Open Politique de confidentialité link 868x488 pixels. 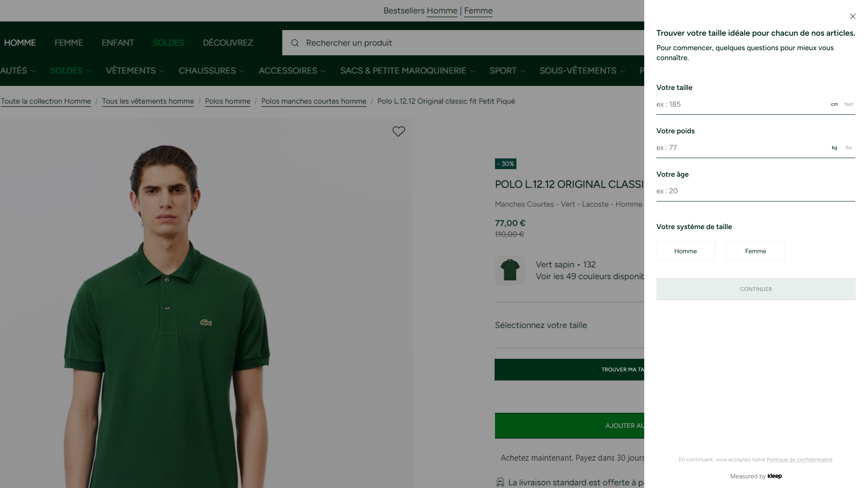coord(799,460)
